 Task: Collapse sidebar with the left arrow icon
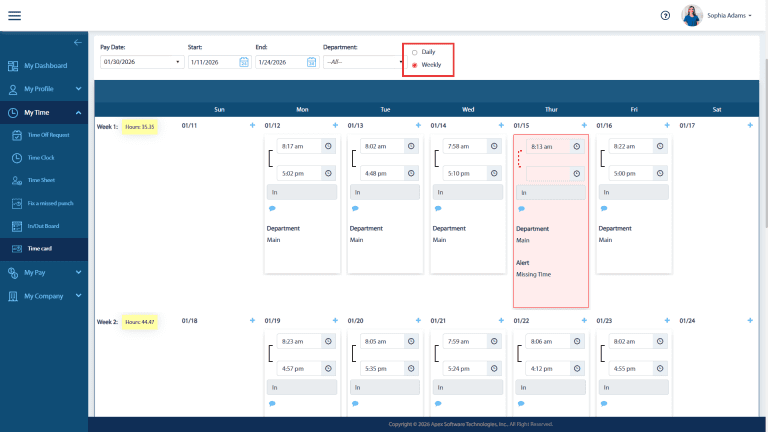[x=77, y=43]
